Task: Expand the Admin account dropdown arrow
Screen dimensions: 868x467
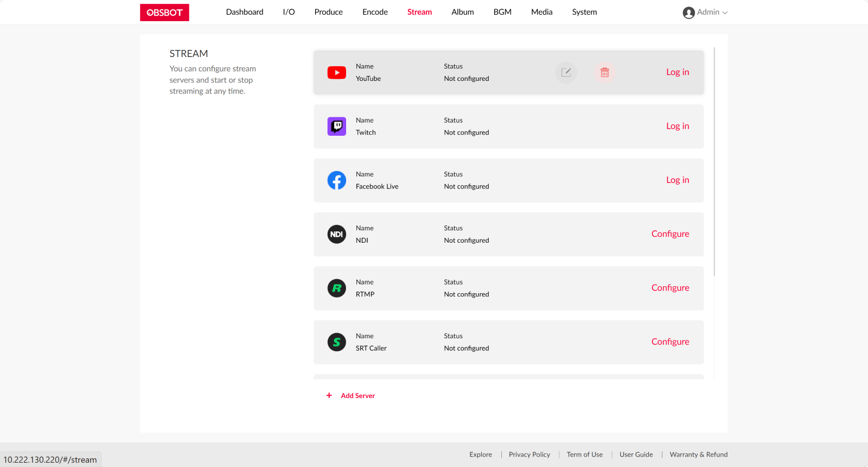Action: (725, 12)
